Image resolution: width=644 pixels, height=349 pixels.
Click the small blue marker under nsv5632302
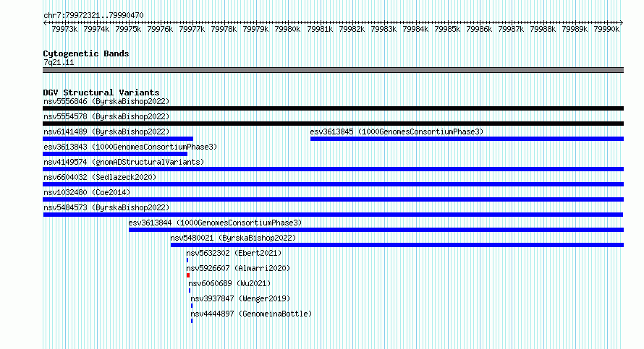(x=187, y=260)
